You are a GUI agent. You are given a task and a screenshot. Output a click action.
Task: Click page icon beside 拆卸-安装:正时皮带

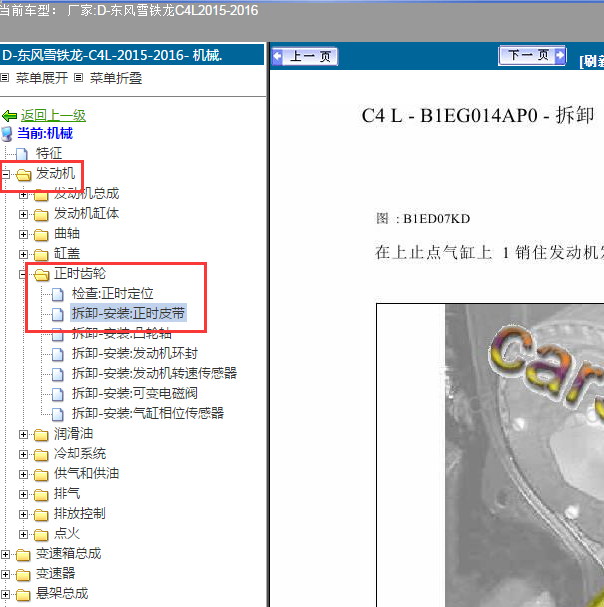tap(58, 314)
